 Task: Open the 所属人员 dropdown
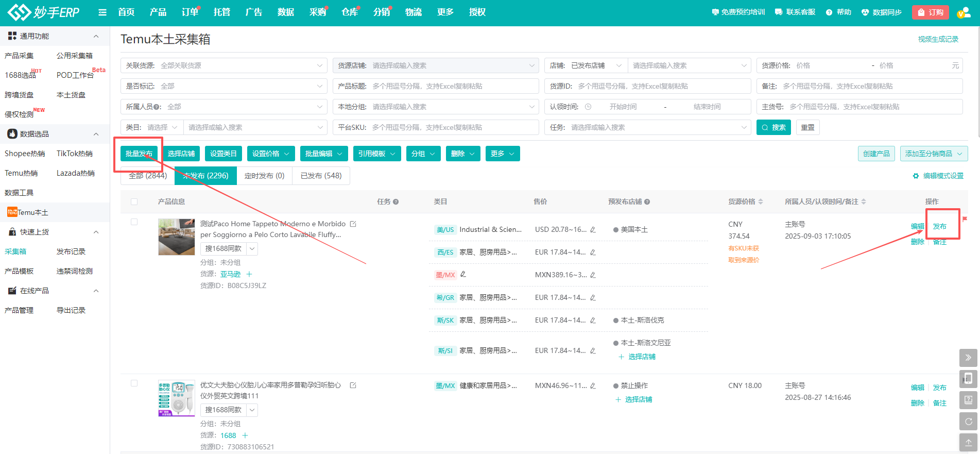(224, 107)
